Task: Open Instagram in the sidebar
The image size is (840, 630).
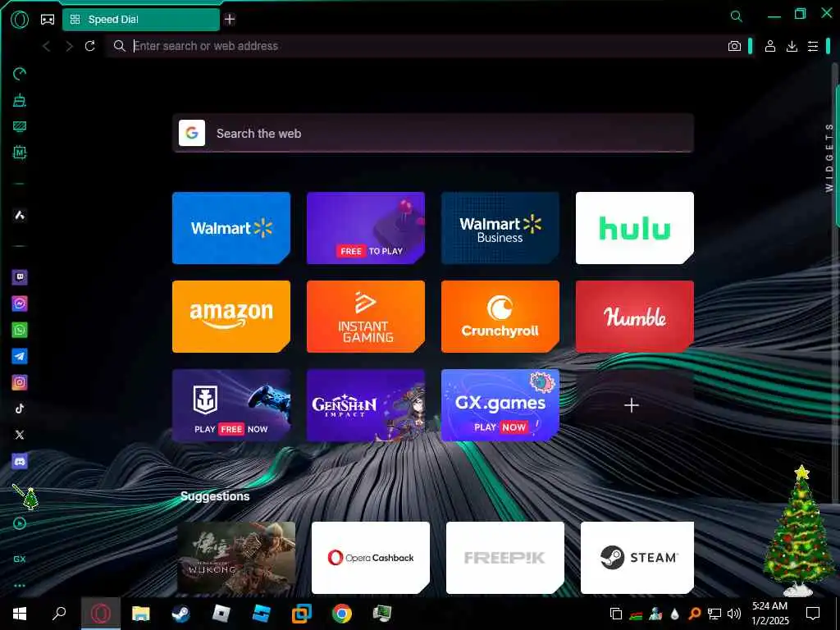Action: click(20, 382)
